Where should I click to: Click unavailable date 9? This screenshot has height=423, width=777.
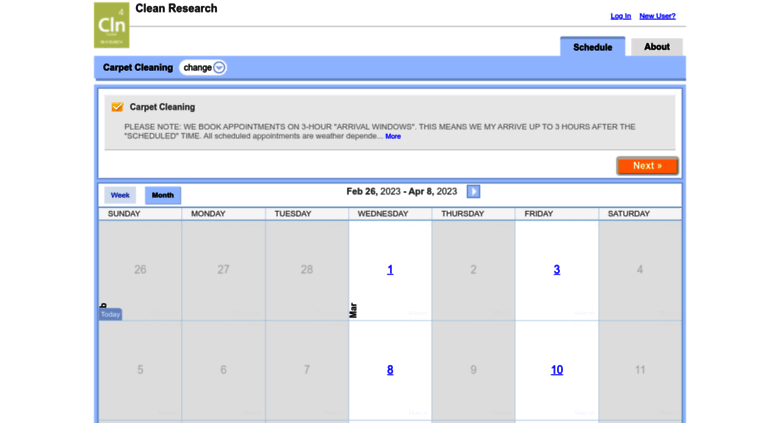pos(473,370)
